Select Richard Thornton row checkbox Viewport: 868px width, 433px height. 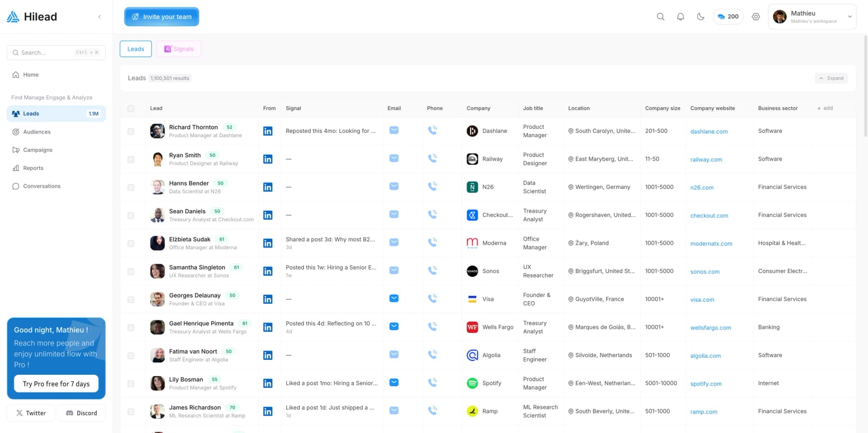131,132
